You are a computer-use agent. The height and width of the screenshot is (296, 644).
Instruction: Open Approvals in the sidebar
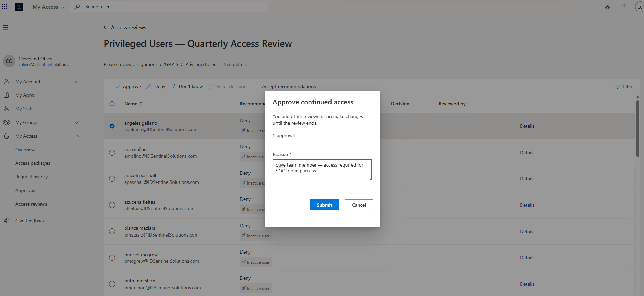(x=25, y=190)
